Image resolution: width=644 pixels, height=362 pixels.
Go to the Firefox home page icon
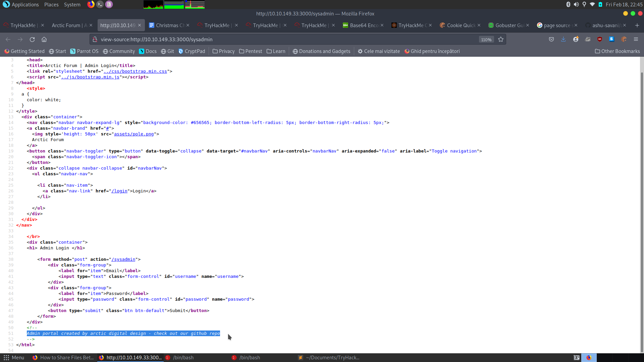[44, 40]
